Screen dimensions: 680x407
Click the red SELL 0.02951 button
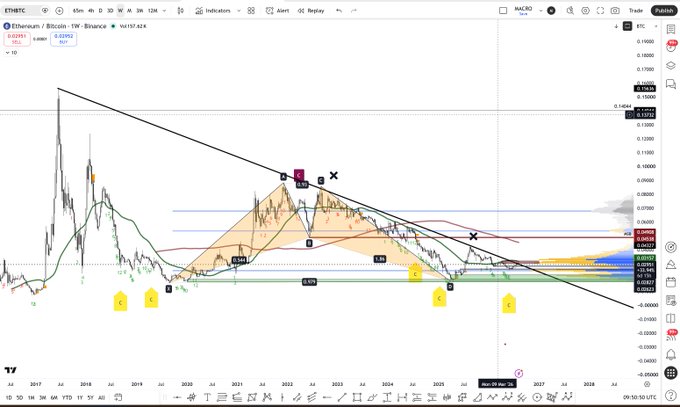pyautogui.click(x=17, y=39)
